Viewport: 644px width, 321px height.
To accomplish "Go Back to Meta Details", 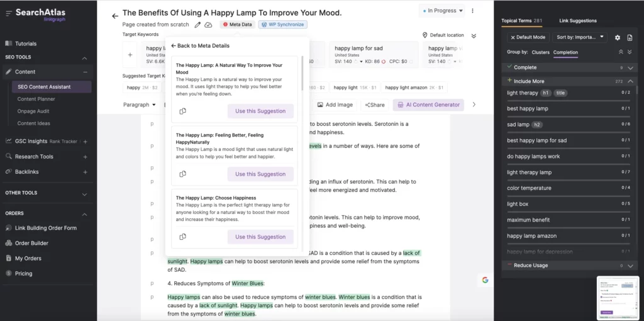I will coord(200,45).
